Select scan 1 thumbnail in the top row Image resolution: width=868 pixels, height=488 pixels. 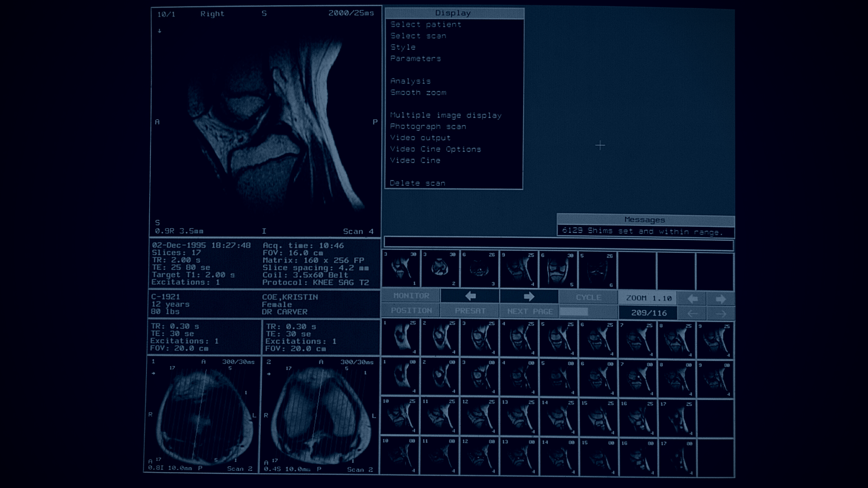(x=401, y=269)
